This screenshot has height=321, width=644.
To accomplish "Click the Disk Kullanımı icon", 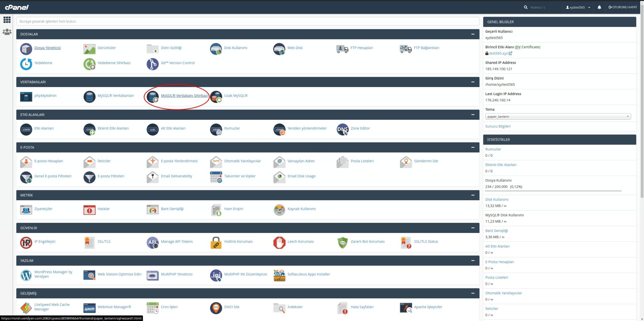I will 216,49.
